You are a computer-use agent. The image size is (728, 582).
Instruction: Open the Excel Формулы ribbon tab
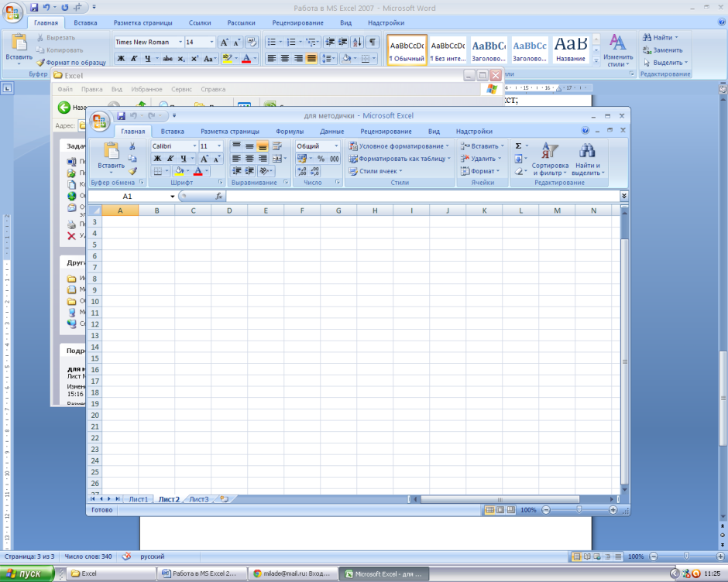pos(290,132)
